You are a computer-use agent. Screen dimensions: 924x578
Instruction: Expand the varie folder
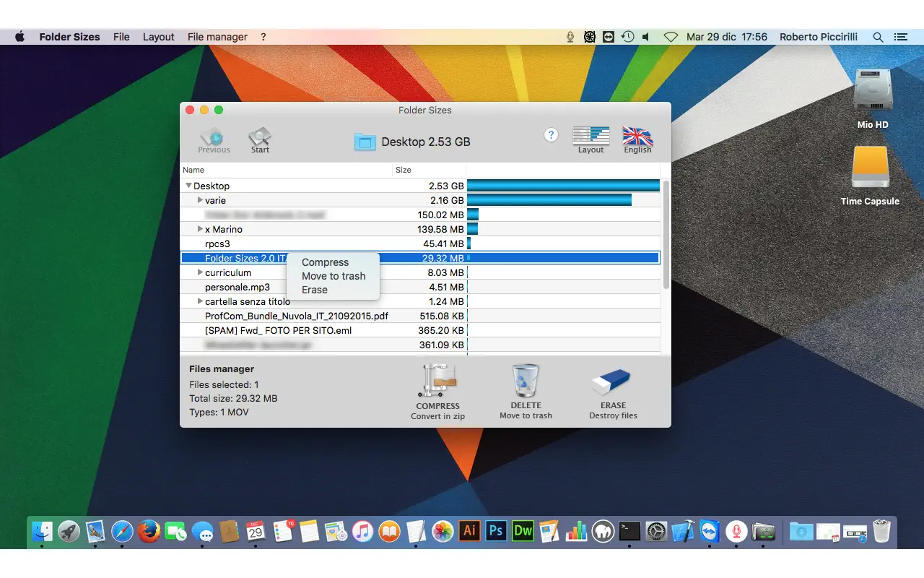point(199,200)
